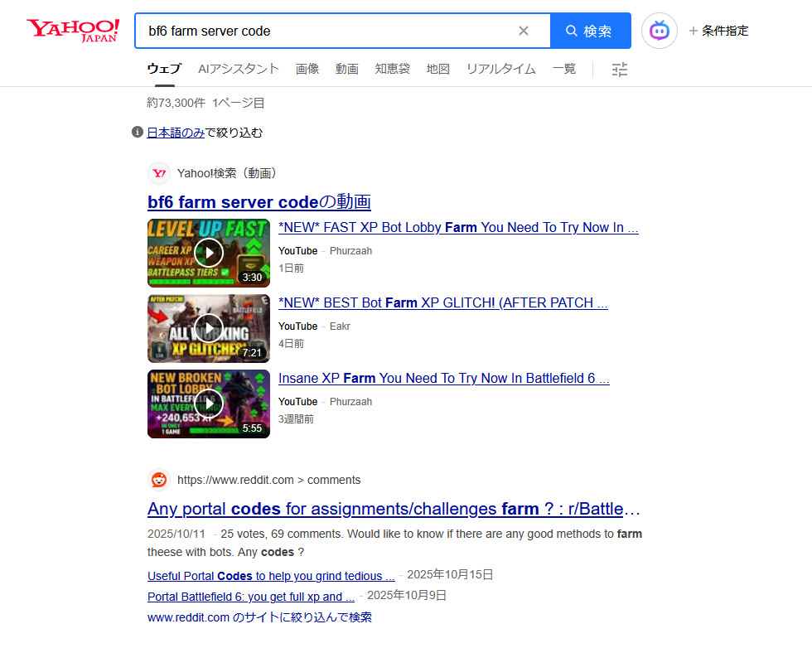Switch to the 画像 tab

[307, 69]
